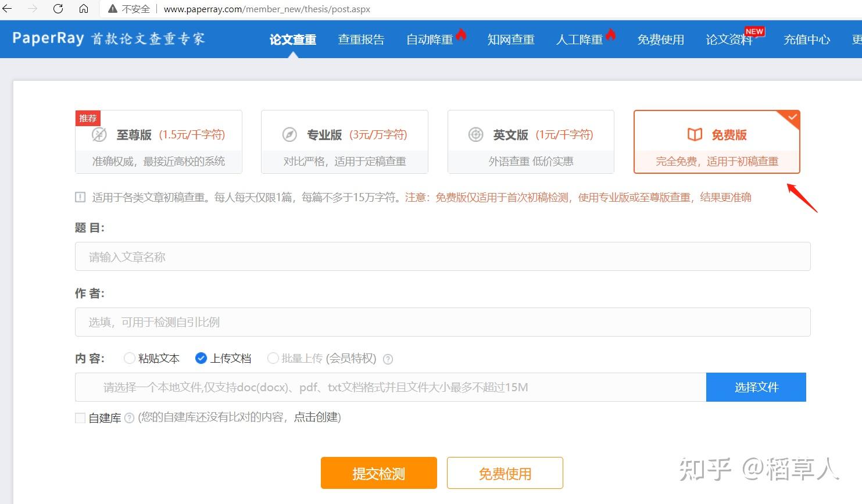Click help icon next to 自建库

click(x=130, y=418)
